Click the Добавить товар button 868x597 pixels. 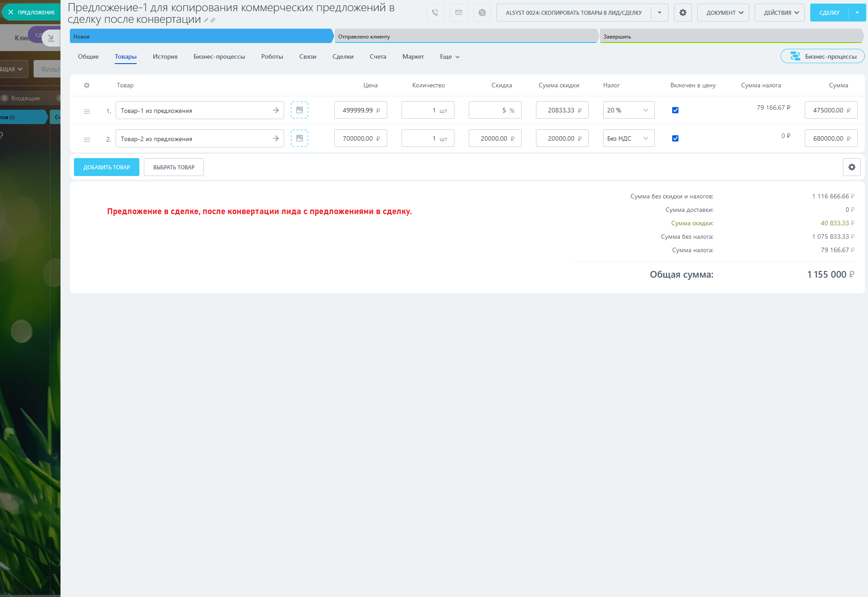(107, 167)
